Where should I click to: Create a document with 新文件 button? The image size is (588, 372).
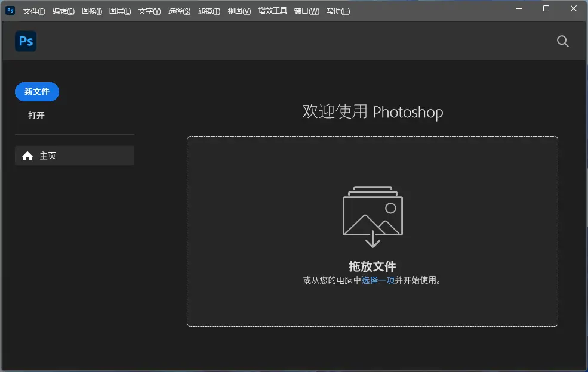click(37, 92)
